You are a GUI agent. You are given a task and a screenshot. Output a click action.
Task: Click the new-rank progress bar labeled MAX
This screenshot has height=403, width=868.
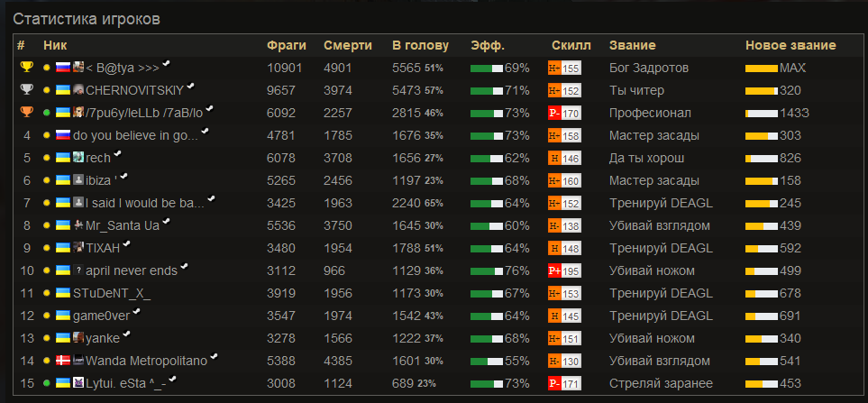[762, 69]
